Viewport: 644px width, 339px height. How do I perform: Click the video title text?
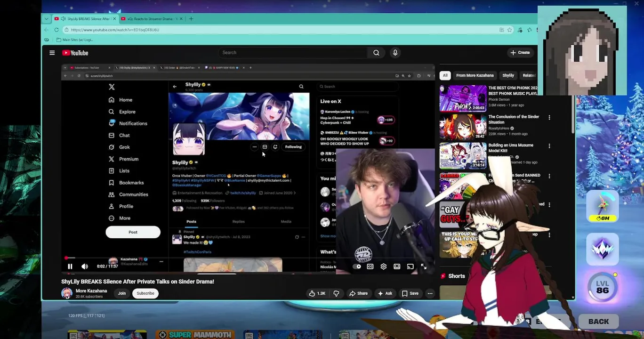pyautogui.click(x=137, y=282)
